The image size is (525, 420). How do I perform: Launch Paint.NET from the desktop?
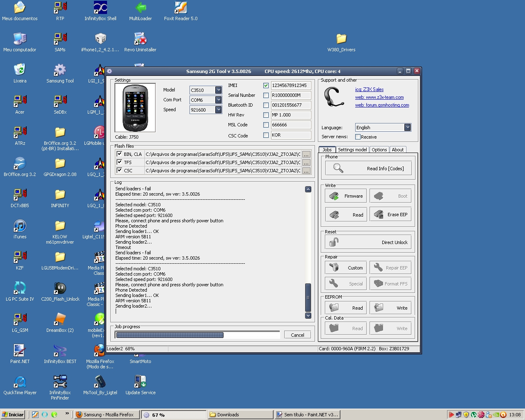20,354
